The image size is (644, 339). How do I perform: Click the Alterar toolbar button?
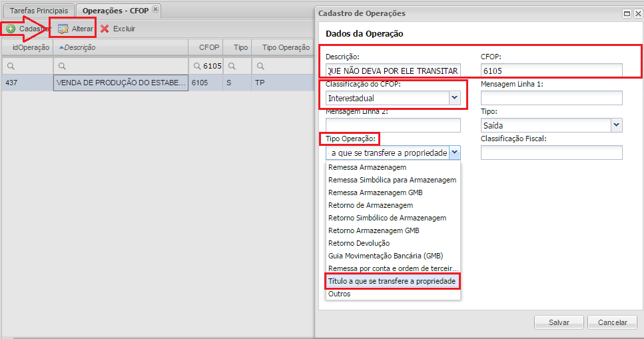click(x=75, y=29)
